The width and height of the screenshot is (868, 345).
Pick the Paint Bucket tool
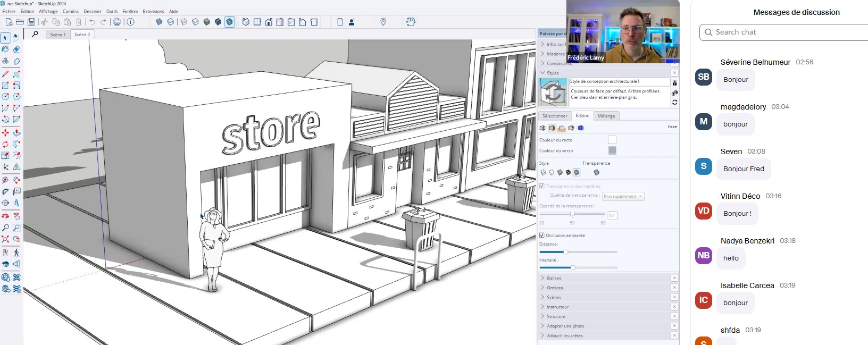[x=5, y=49]
